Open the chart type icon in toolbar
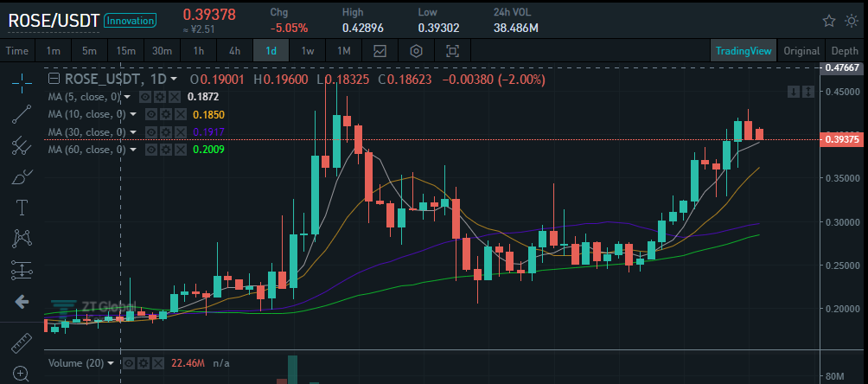Screen dimensions: 868x384 [x=380, y=51]
